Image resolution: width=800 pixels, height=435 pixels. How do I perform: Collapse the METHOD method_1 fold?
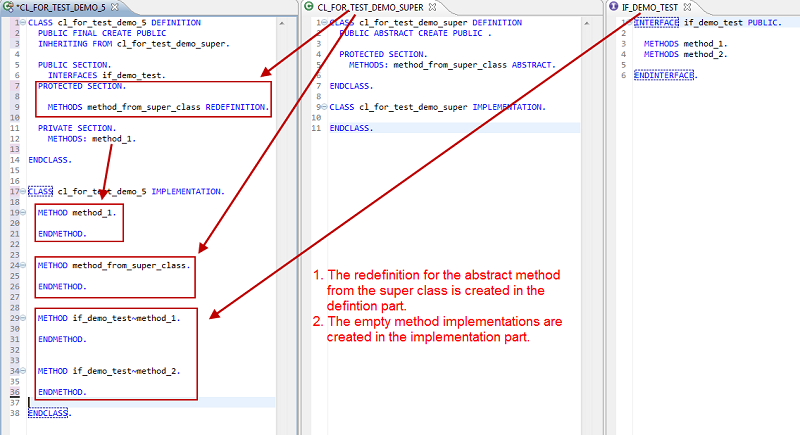(x=23, y=213)
